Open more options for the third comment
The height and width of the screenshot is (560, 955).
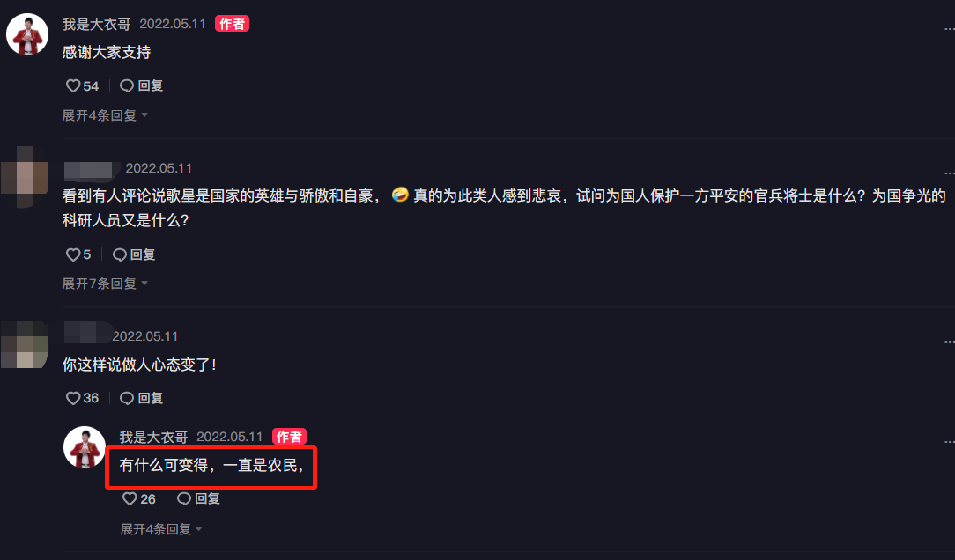point(949,342)
